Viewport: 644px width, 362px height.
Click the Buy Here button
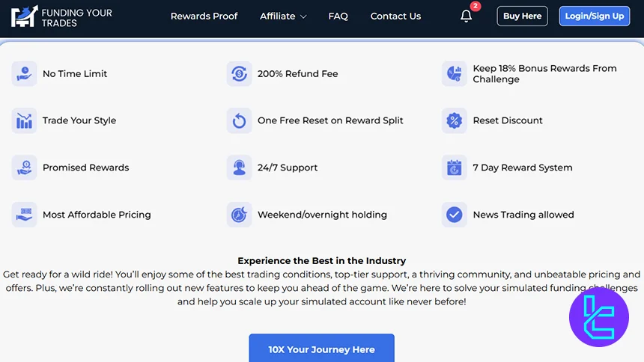[x=522, y=16]
